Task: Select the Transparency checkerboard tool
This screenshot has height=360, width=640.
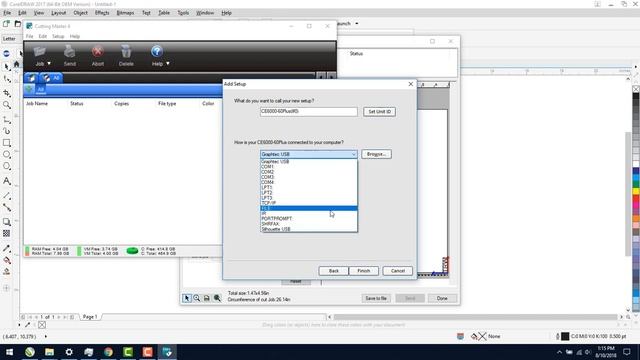Action: click(x=7, y=233)
